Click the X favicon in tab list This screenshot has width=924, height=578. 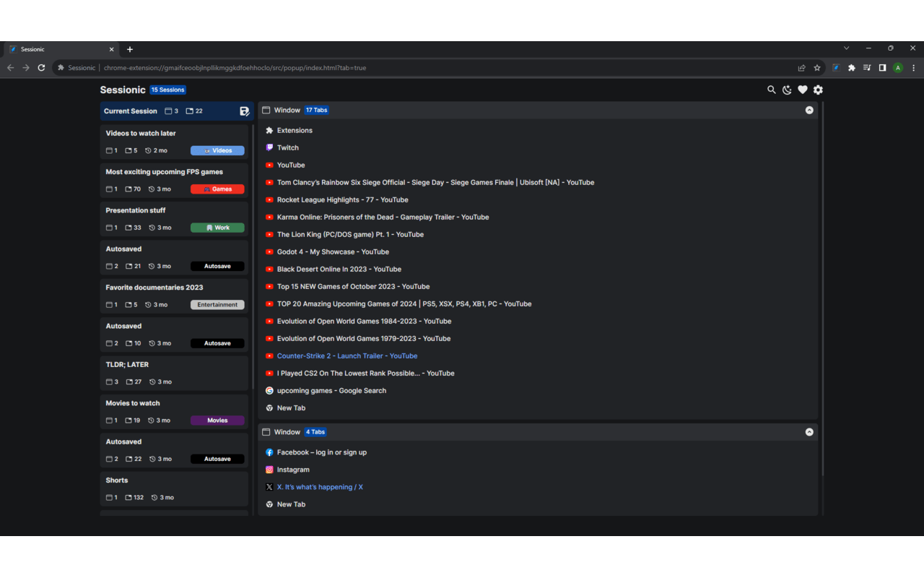[x=269, y=487]
